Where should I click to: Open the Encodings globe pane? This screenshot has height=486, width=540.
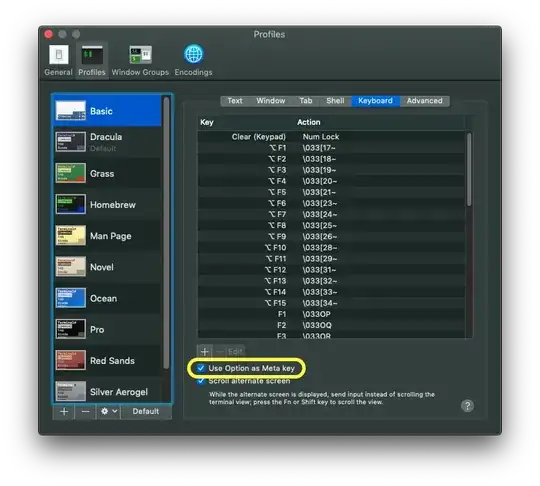coord(193,60)
